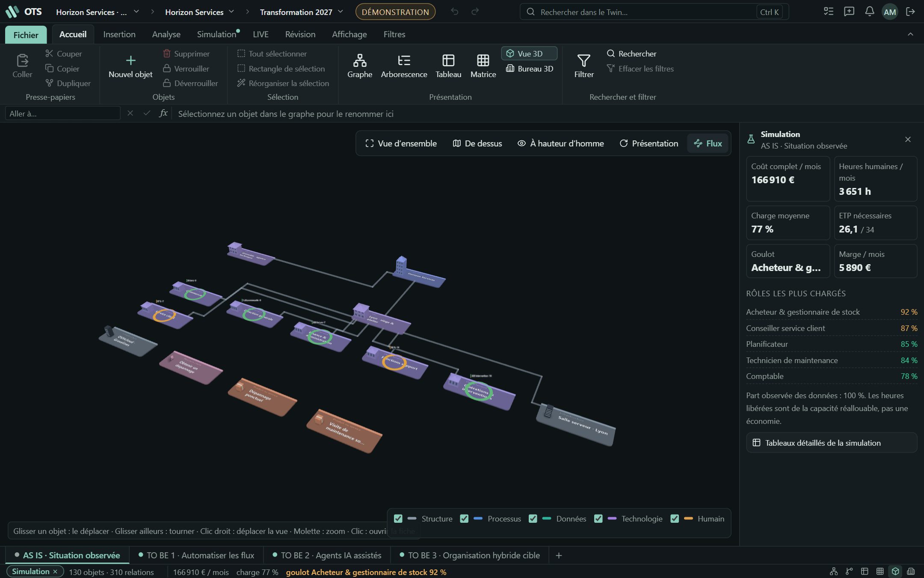The image size is (924, 578).
Task: Click Effacer les filtres
Action: coord(640,69)
